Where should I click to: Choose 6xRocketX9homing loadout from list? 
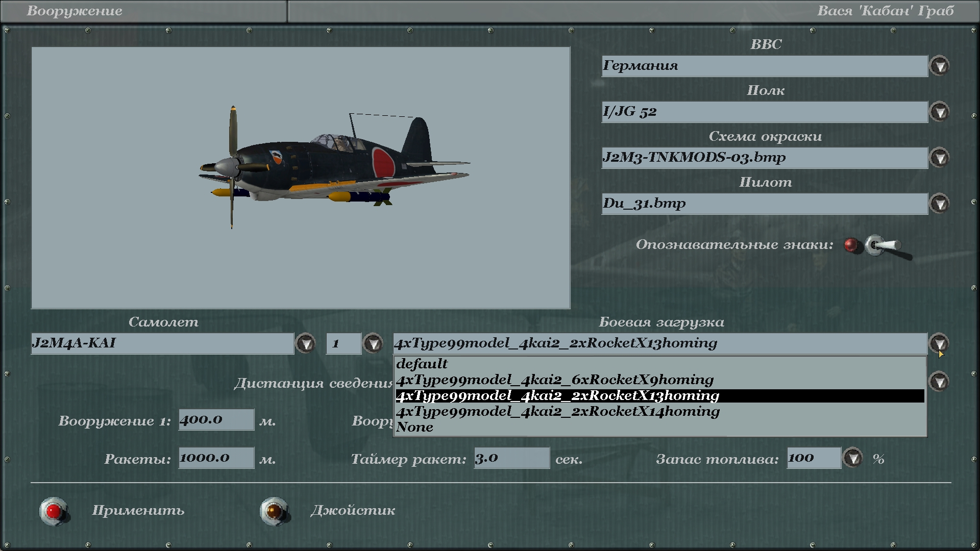(x=555, y=380)
